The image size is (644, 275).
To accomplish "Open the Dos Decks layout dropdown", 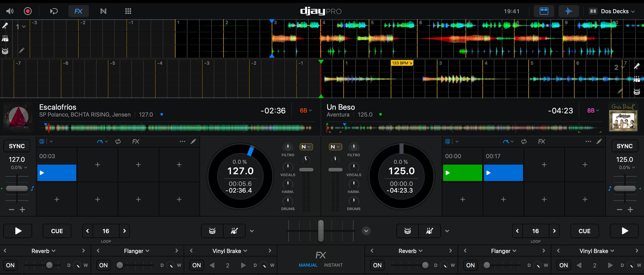I will pyautogui.click(x=612, y=11).
